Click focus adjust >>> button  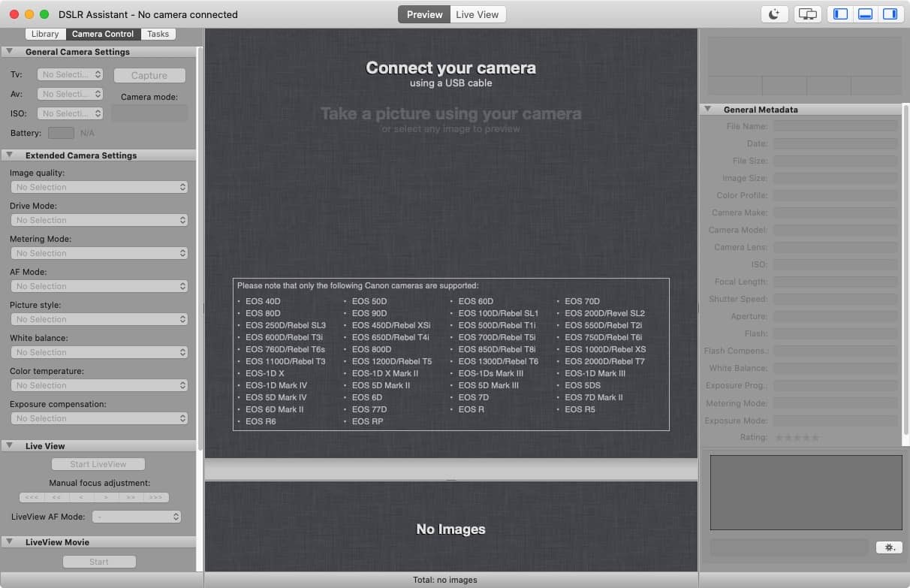(x=156, y=497)
